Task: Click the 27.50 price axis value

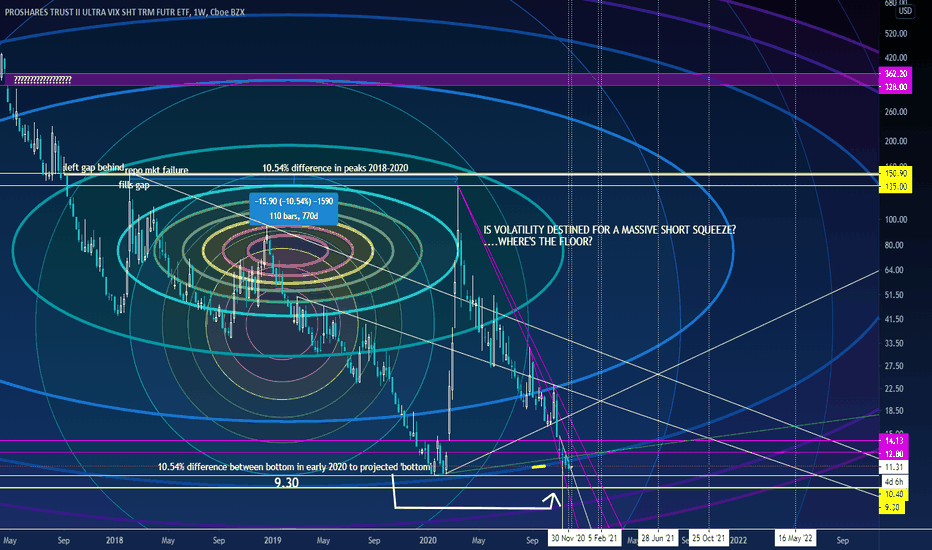Action: 894,366
